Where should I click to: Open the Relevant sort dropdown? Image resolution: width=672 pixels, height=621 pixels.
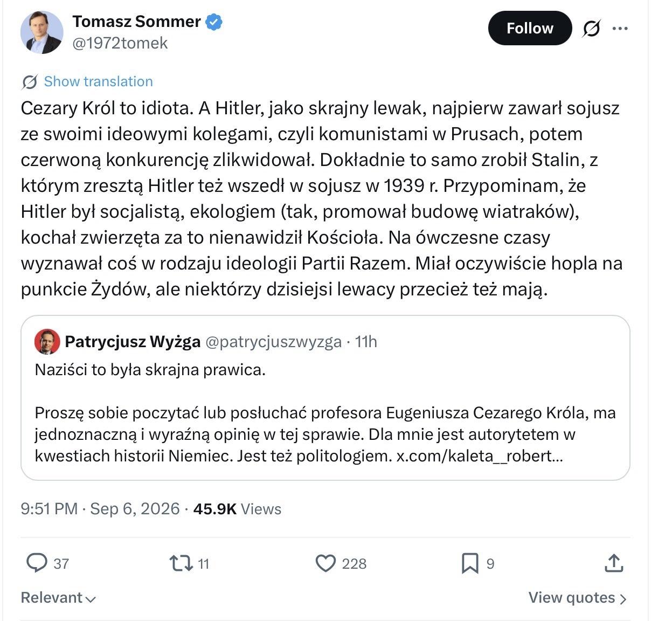(58, 597)
